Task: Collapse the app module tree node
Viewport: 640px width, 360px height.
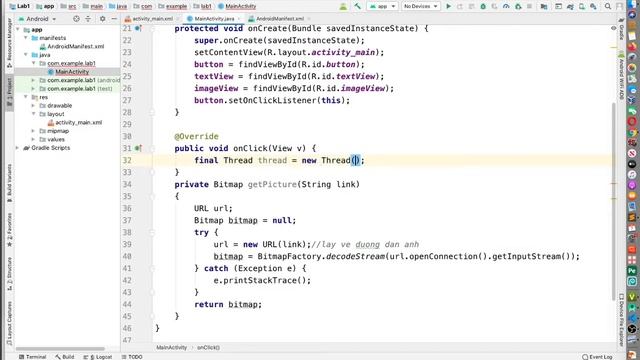Action: 18,29
